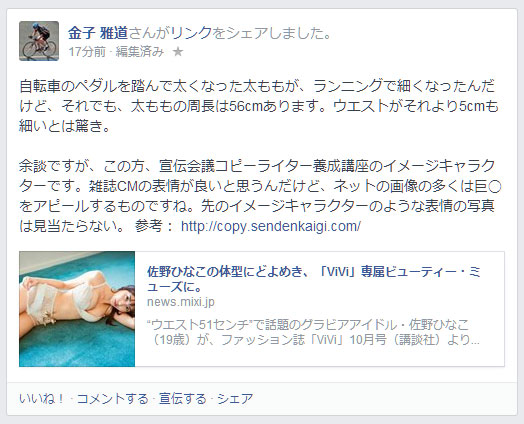View edit history via 編集済み
Image resolution: width=524 pixels, height=424 pixels.
[x=140, y=52]
